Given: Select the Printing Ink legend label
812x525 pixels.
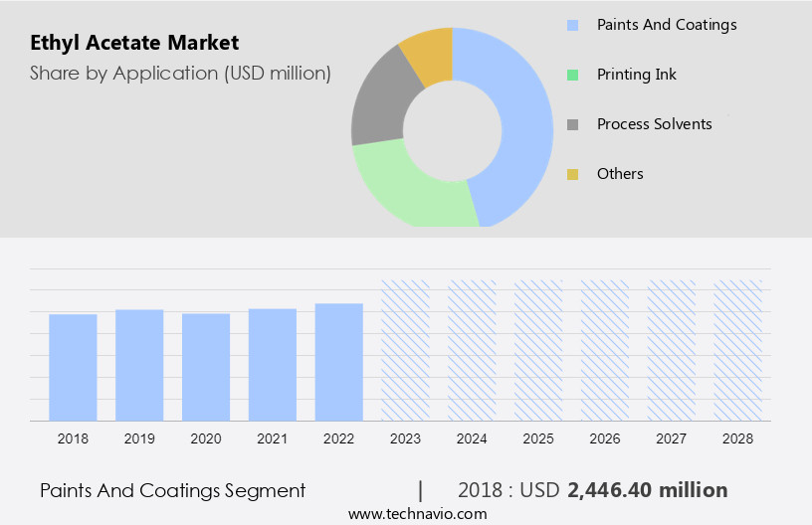Looking at the screenshot, I should click(636, 75).
